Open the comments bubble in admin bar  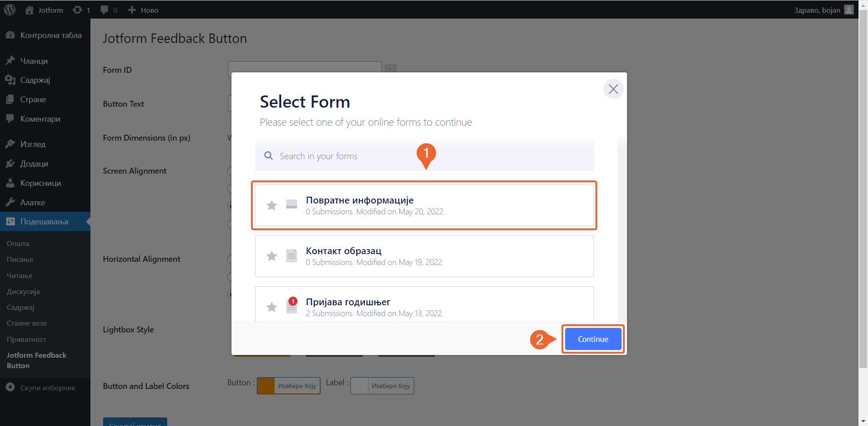tap(108, 10)
